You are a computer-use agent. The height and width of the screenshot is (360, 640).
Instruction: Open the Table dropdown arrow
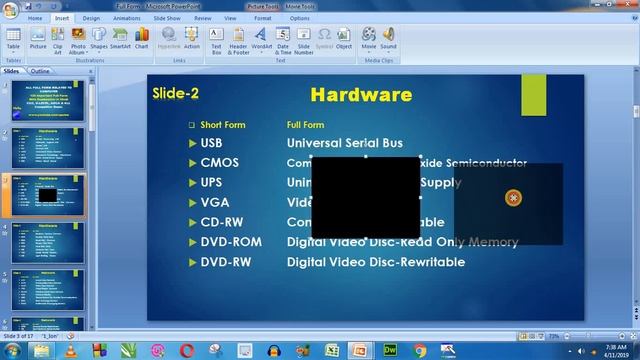click(x=13, y=53)
